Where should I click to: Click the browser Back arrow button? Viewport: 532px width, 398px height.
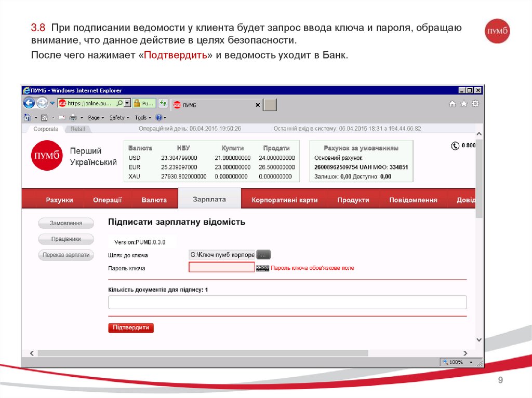29,103
